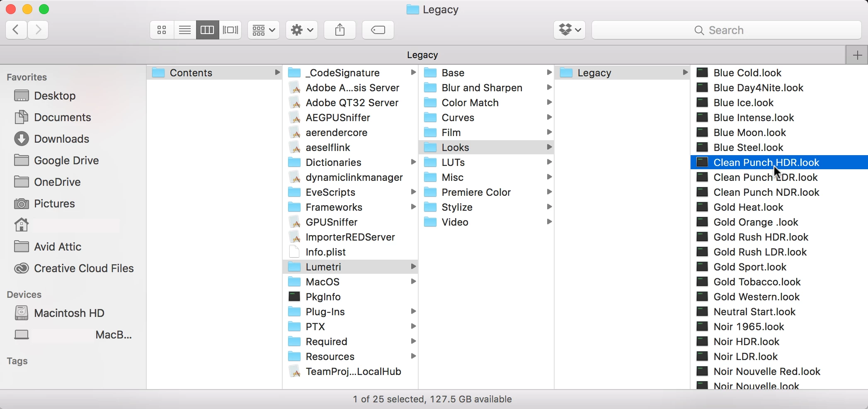Select the LUTs folder
The width and height of the screenshot is (868, 409).
pyautogui.click(x=487, y=162)
